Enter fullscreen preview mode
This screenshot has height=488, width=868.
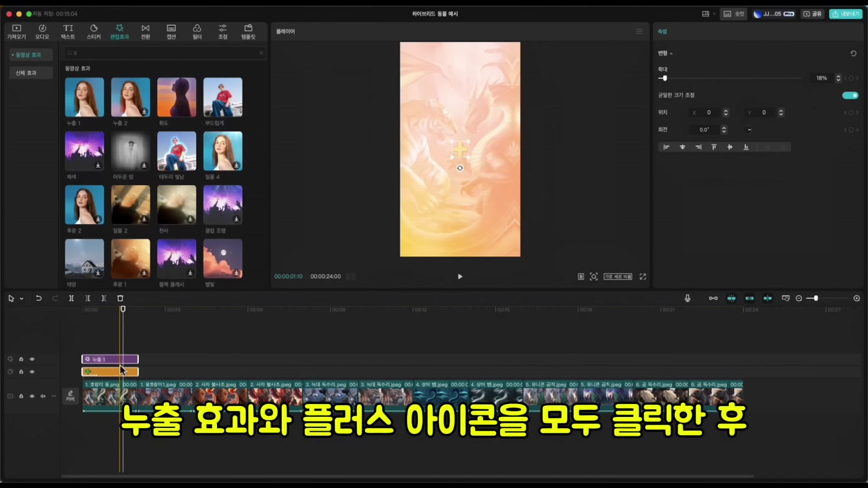click(x=643, y=276)
